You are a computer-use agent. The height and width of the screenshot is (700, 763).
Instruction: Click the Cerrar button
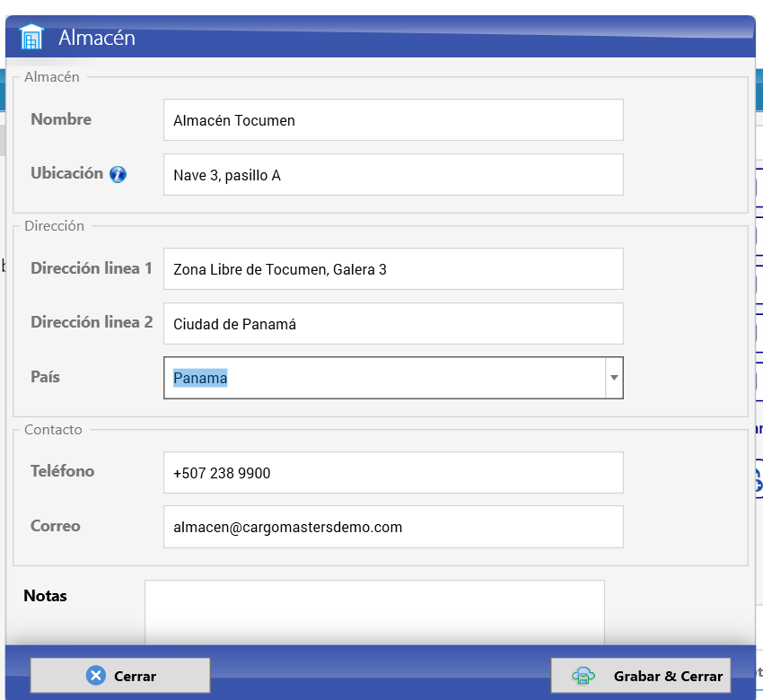tap(120, 675)
